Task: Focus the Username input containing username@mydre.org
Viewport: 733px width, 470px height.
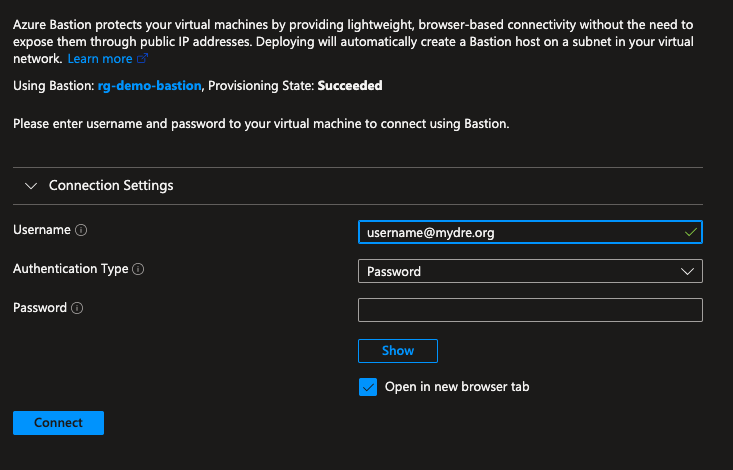Action: (530, 232)
